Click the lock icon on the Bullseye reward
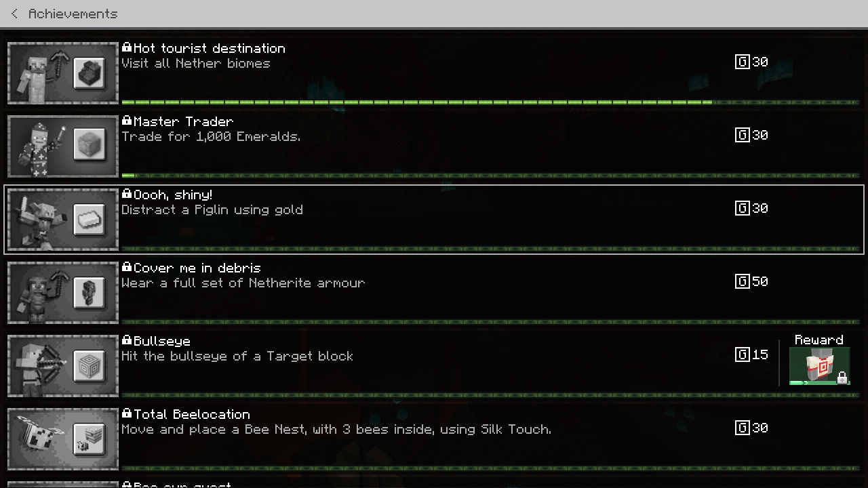 (x=842, y=378)
